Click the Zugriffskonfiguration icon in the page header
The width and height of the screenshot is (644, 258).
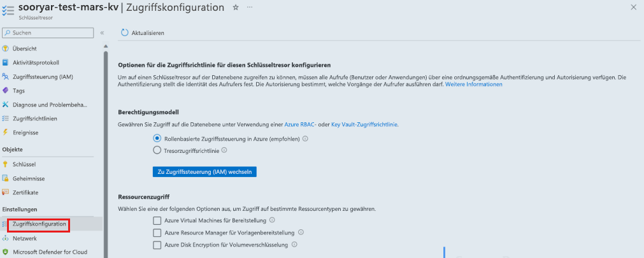(x=8, y=10)
